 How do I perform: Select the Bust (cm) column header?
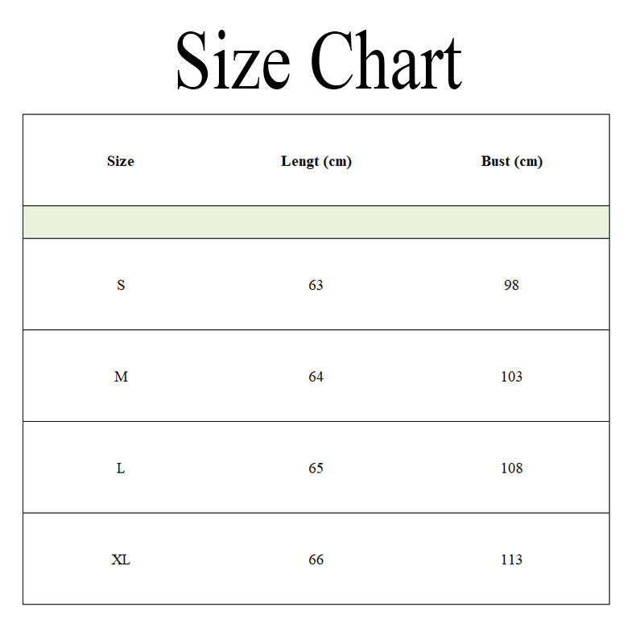[512, 162]
